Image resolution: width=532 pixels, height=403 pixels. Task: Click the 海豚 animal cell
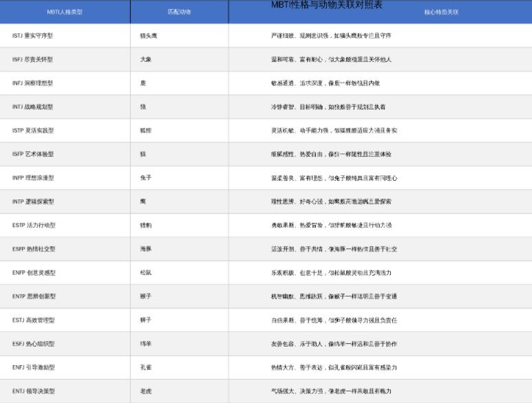click(x=146, y=249)
